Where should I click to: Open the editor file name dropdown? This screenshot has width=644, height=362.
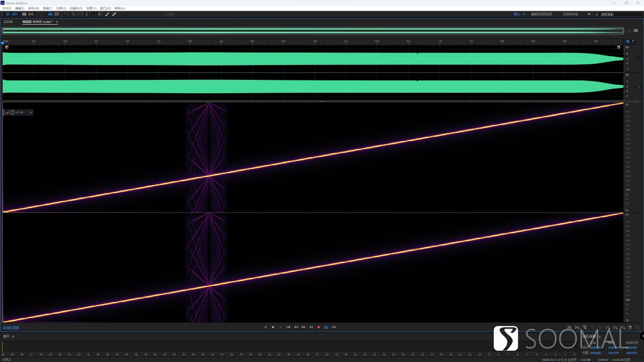click(x=57, y=22)
